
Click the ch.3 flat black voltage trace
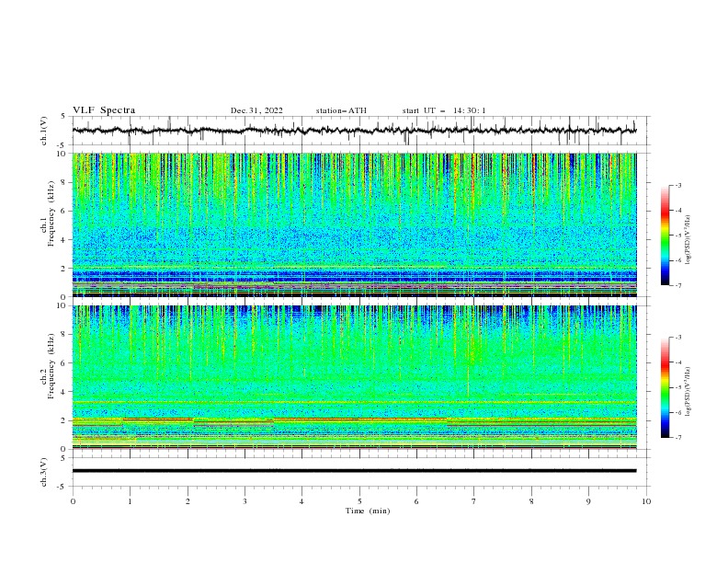pyautogui.click(x=354, y=471)
